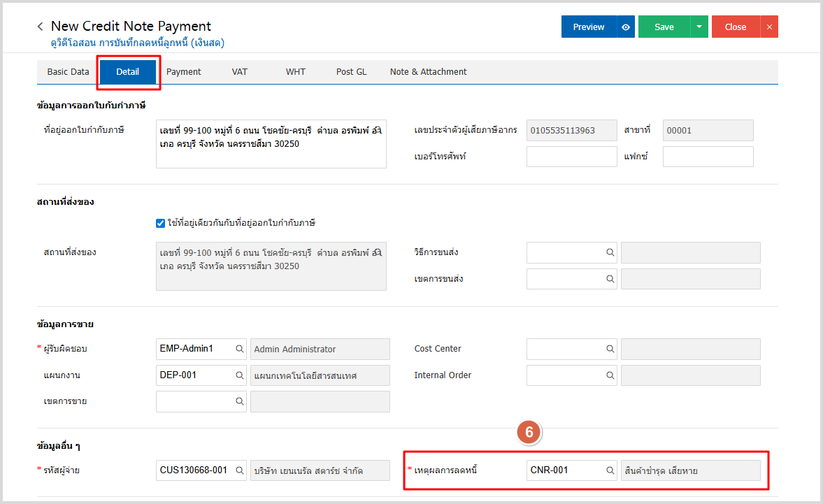Switch to the Payment tab

click(x=184, y=72)
